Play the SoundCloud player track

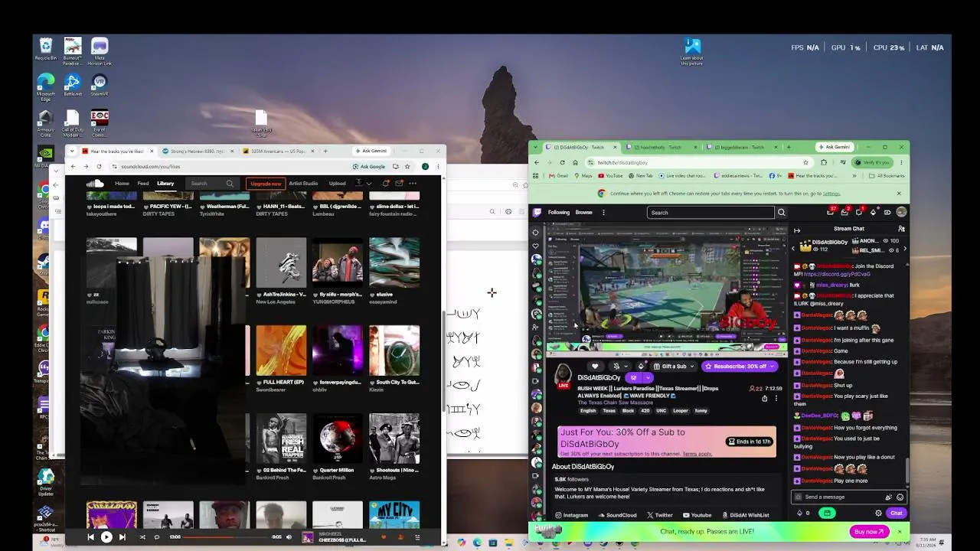106,537
